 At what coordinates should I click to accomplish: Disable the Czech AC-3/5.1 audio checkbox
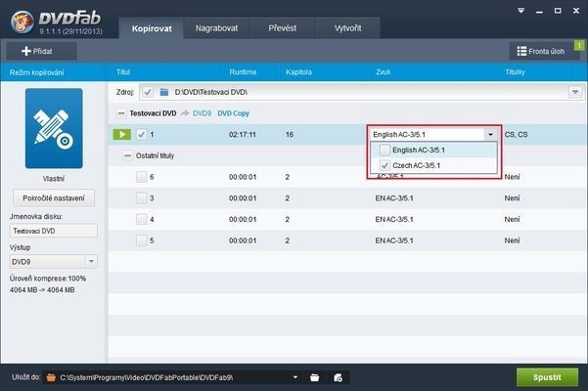click(384, 165)
